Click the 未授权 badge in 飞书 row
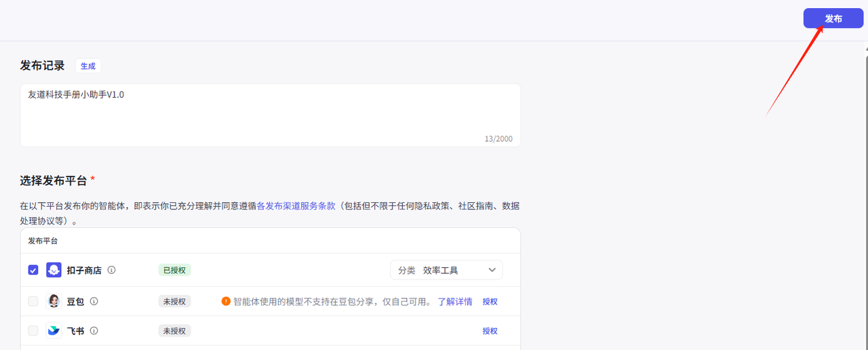868x350 pixels. tap(174, 330)
